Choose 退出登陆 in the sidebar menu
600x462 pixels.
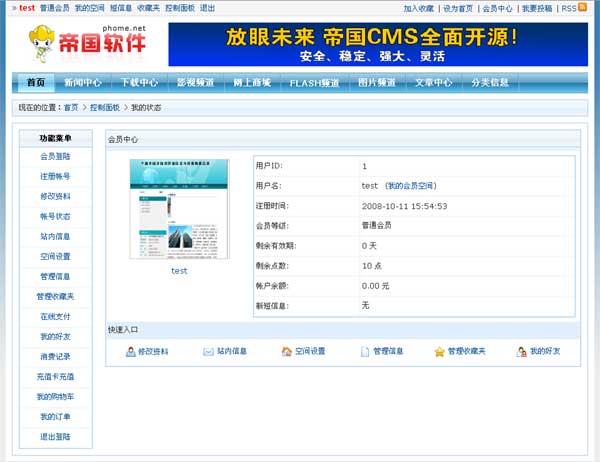tap(55, 437)
